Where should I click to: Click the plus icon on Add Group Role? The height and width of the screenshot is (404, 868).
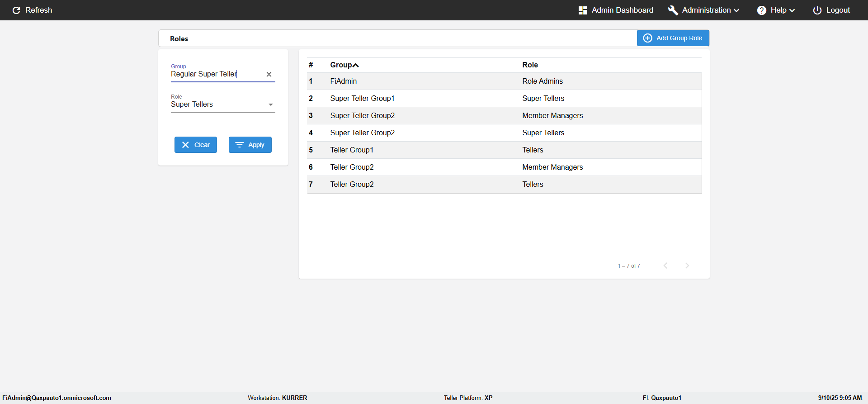(647, 38)
